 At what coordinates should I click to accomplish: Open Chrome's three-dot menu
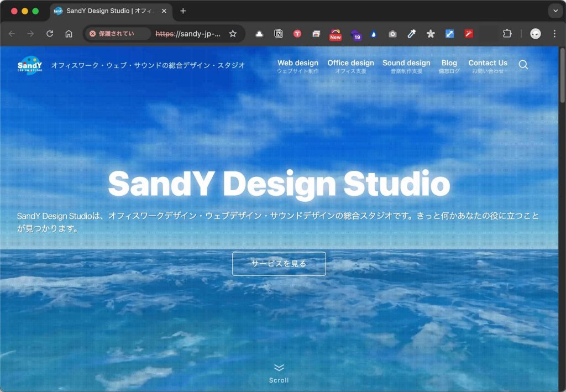coord(554,34)
